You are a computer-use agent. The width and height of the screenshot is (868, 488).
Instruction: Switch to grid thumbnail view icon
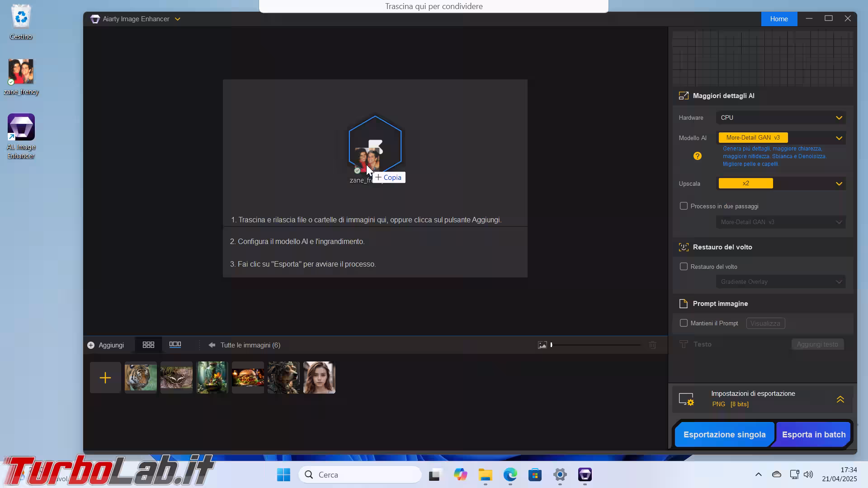click(148, 345)
